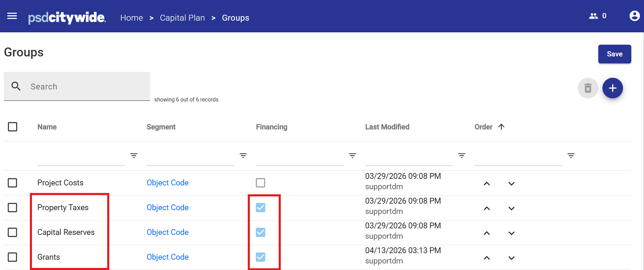The width and height of the screenshot is (644, 270).
Task: Move Grants down in order
Action: coord(512,258)
